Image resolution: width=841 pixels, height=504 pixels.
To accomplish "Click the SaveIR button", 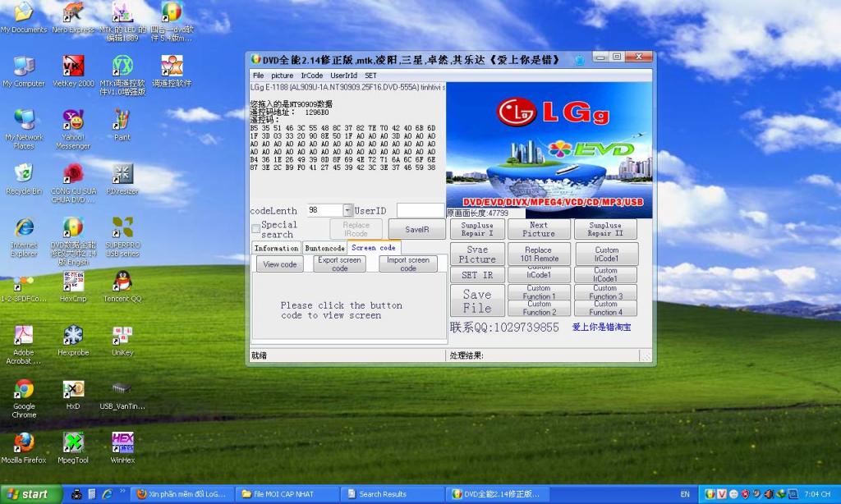I will pyautogui.click(x=416, y=229).
